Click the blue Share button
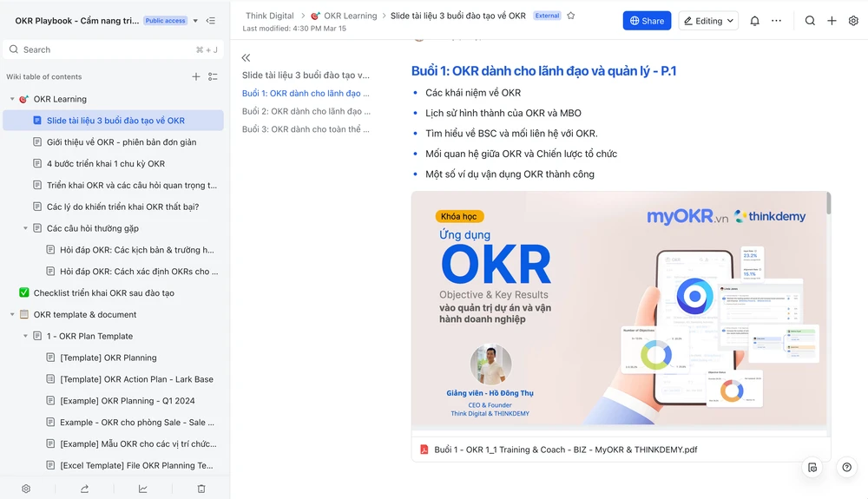This screenshot has height=499, width=868. click(647, 21)
